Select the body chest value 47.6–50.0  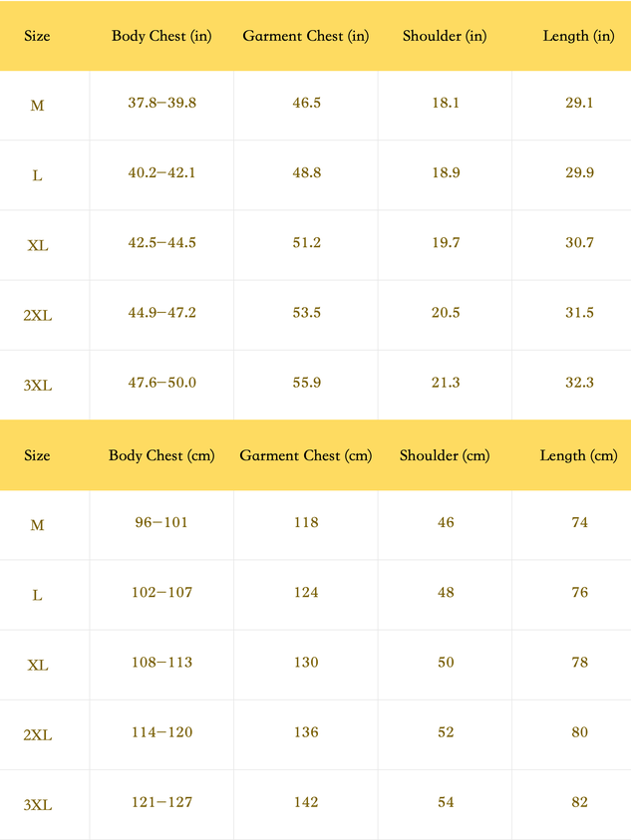point(161,383)
